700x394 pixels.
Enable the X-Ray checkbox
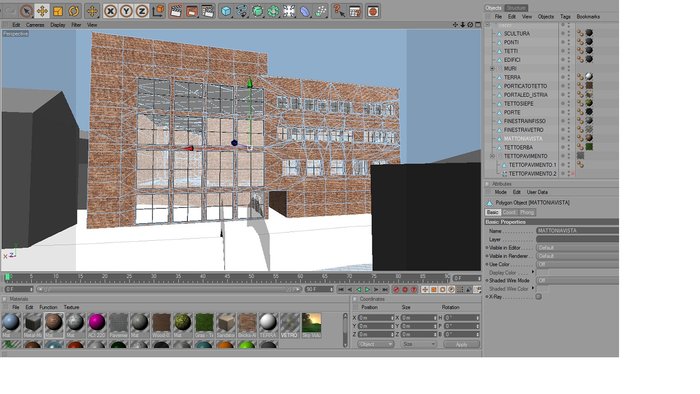[x=539, y=297]
